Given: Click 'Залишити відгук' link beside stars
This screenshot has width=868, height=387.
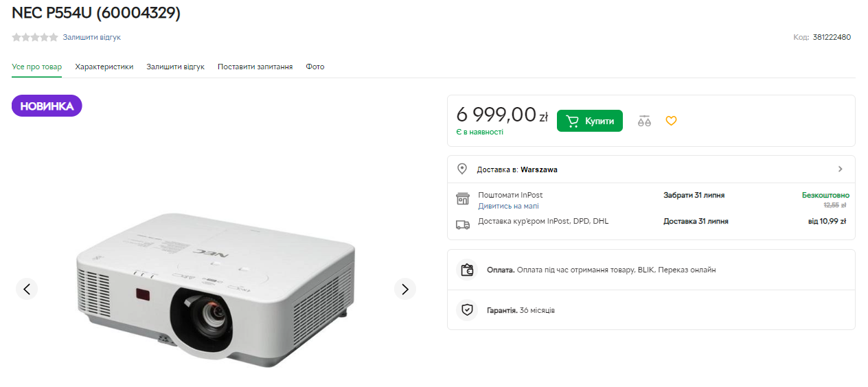Looking at the screenshot, I should pos(91,38).
